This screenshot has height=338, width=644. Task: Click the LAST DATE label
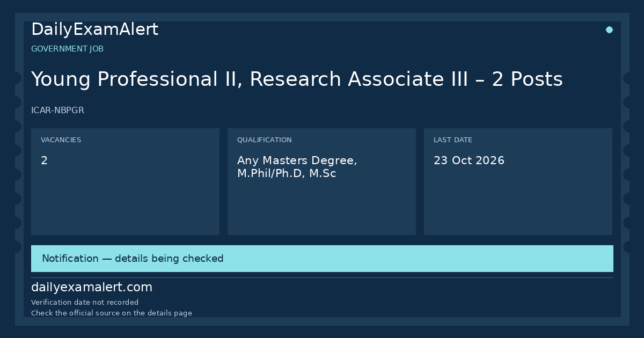pos(453,140)
